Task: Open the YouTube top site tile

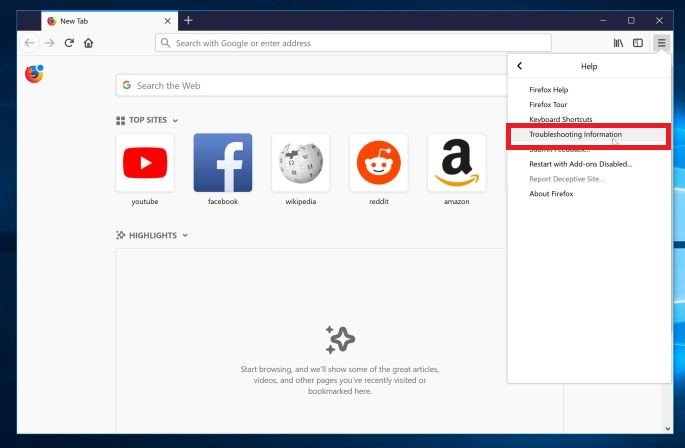Action: tap(145, 163)
